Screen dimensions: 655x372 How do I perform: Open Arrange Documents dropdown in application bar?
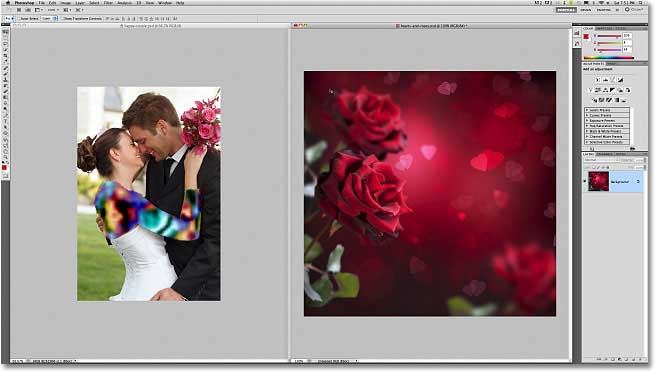67,10
